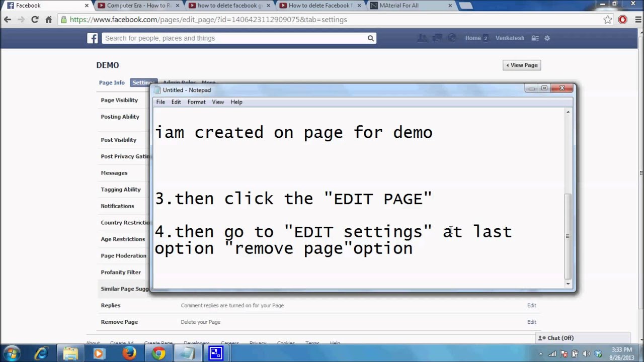Click in the Facebook search field
Viewport: 644px width, 362px height.
pos(234,38)
